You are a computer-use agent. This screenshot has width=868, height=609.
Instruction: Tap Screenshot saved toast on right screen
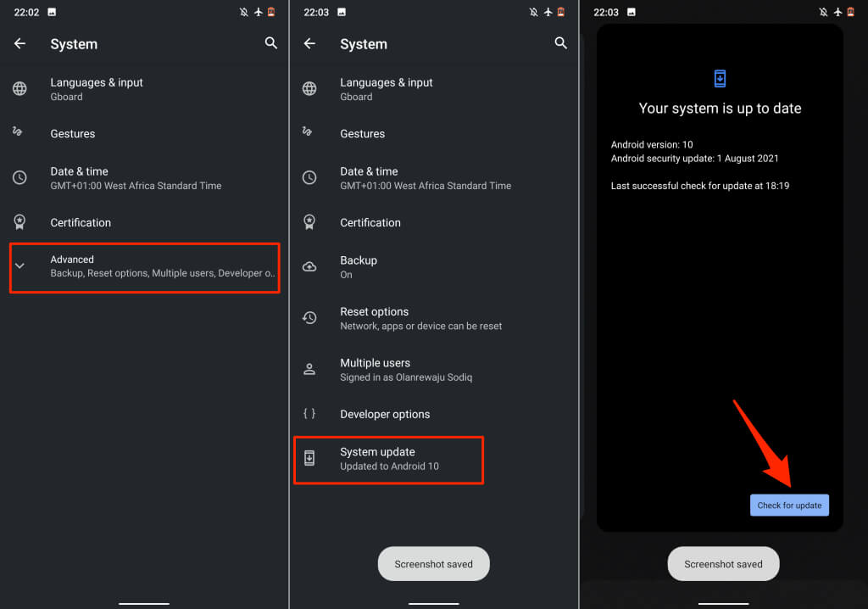(723, 563)
